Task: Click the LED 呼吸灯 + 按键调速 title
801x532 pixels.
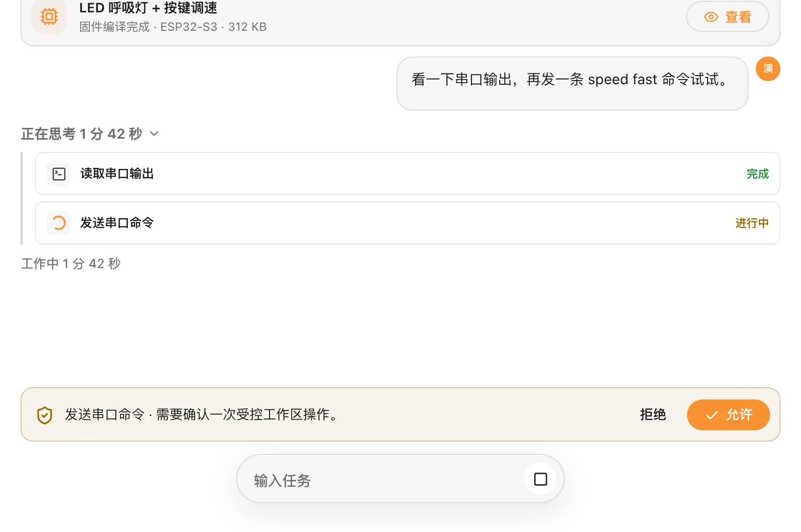Action: [x=148, y=8]
